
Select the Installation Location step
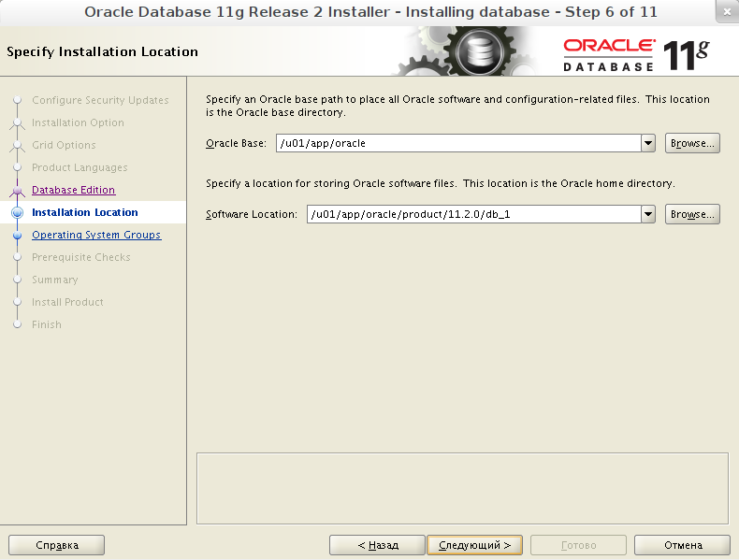tap(85, 212)
